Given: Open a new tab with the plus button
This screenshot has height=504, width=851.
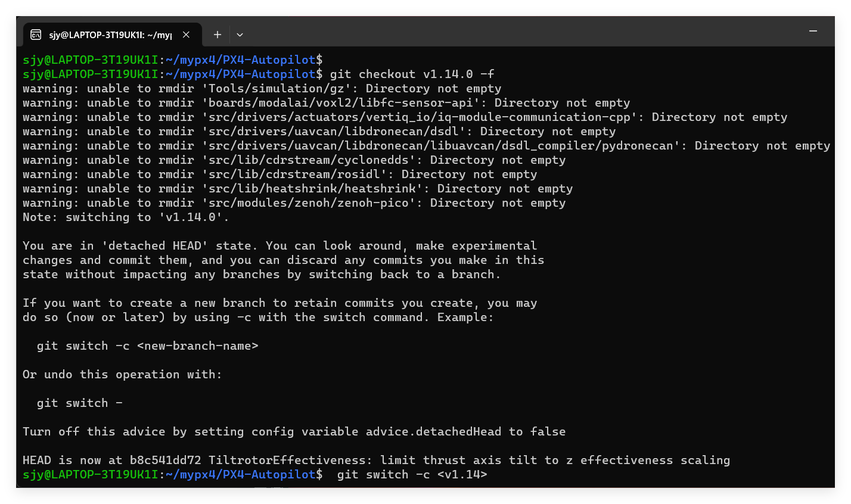Looking at the screenshot, I should tap(218, 35).
